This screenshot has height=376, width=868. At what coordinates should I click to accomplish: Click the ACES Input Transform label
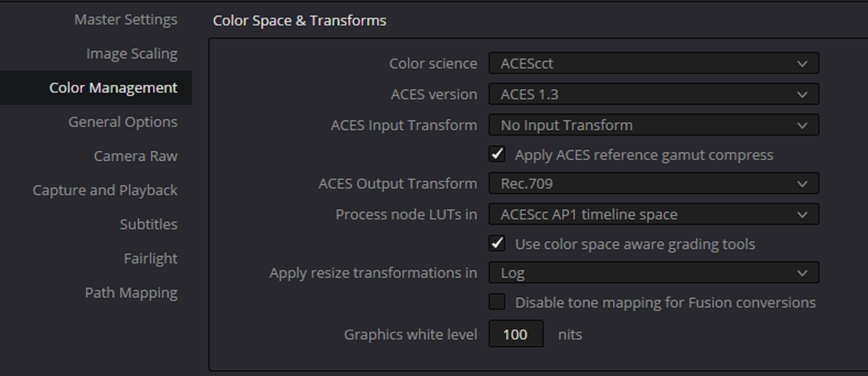click(x=404, y=125)
